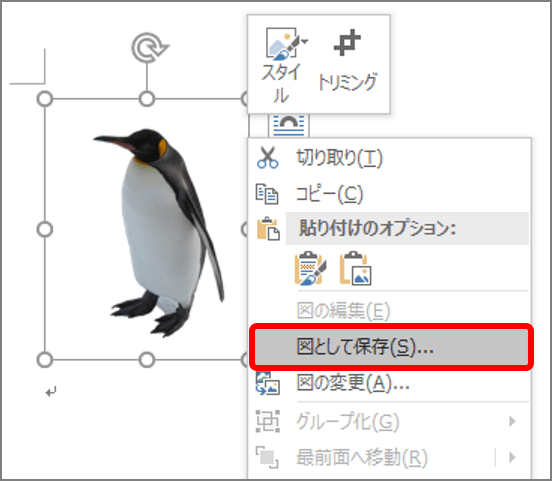Click the scissors icon for 切り取り
This screenshot has height=481, width=552.
268,157
